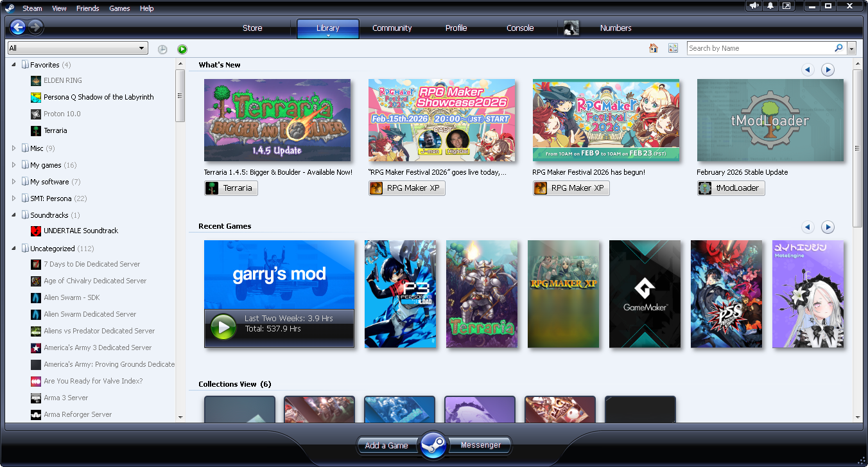Click the Arma 3 Server icon
The image size is (868, 467).
click(36, 398)
